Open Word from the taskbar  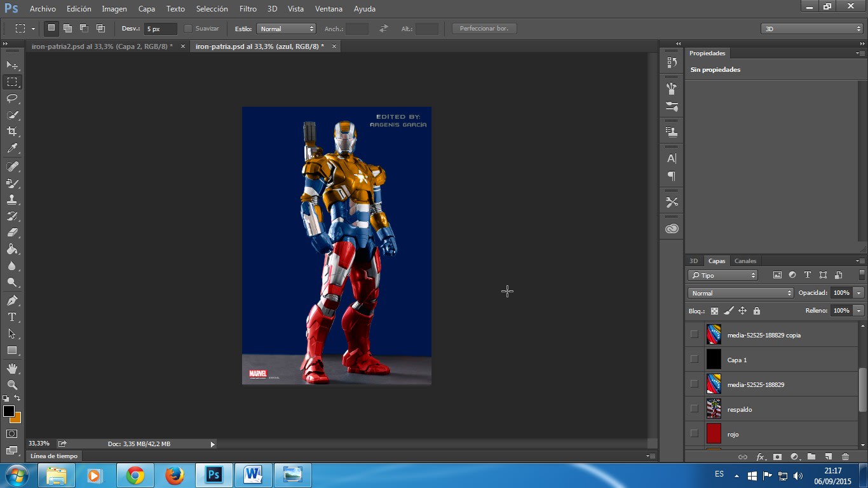point(253,475)
